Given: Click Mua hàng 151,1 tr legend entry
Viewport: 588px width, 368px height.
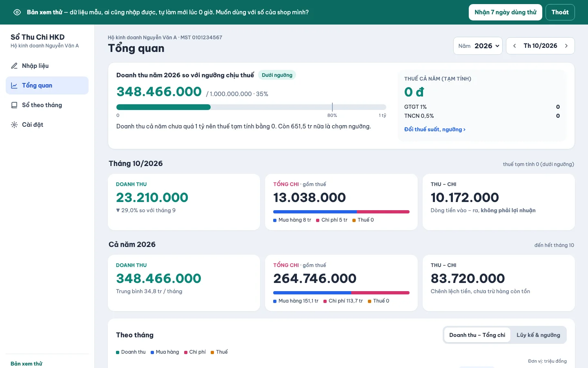Looking at the screenshot, I should click(x=296, y=301).
